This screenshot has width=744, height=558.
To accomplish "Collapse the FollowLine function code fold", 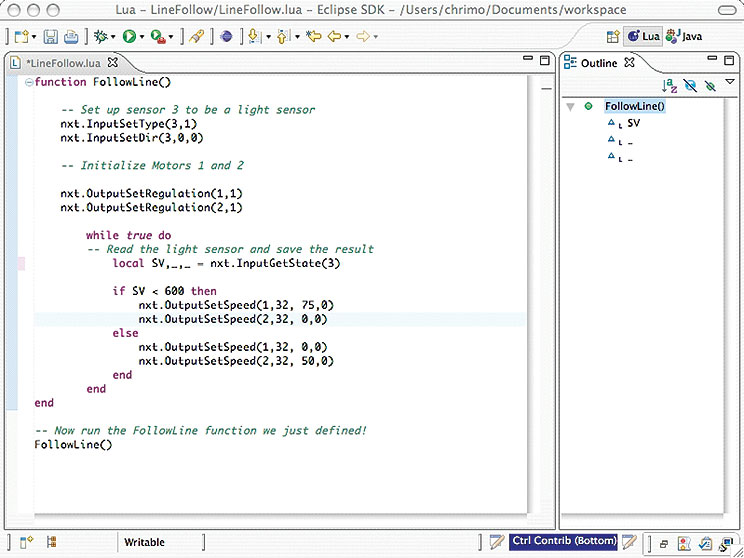I will click(x=28, y=82).
